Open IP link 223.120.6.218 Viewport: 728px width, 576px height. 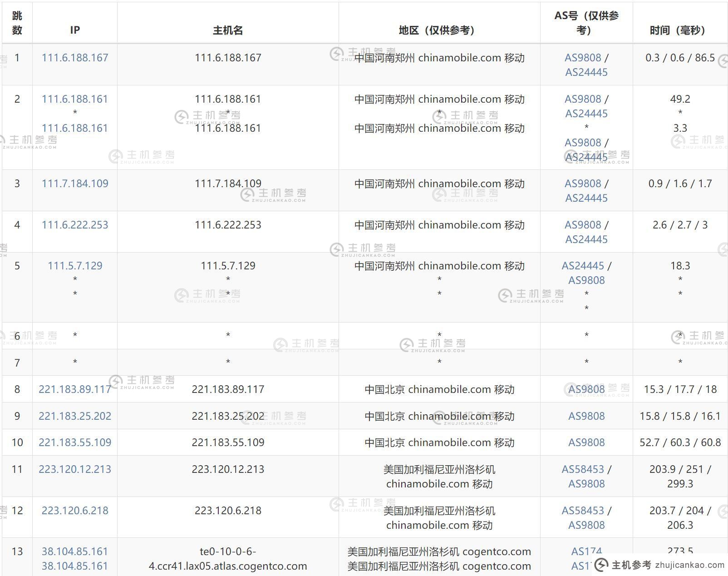click(75, 511)
